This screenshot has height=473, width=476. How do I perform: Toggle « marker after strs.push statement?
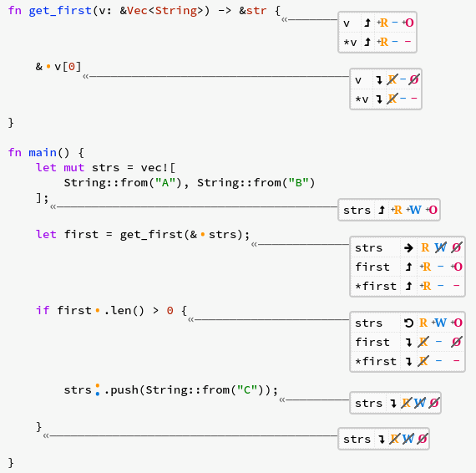pyautogui.click(x=282, y=399)
